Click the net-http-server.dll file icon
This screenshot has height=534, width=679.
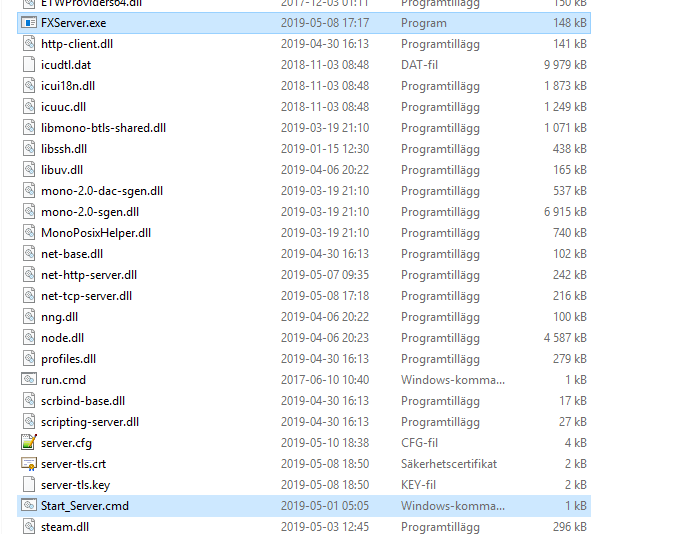pyautogui.click(x=29, y=275)
